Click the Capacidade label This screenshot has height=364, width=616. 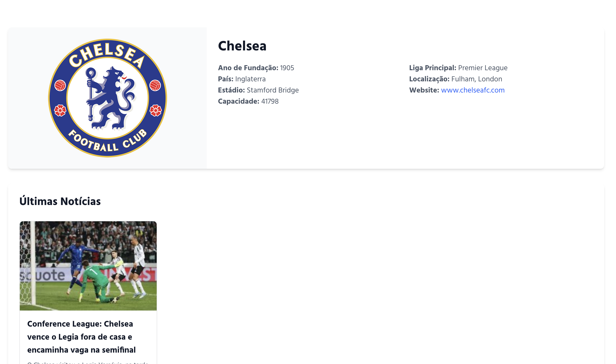[238, 101]
